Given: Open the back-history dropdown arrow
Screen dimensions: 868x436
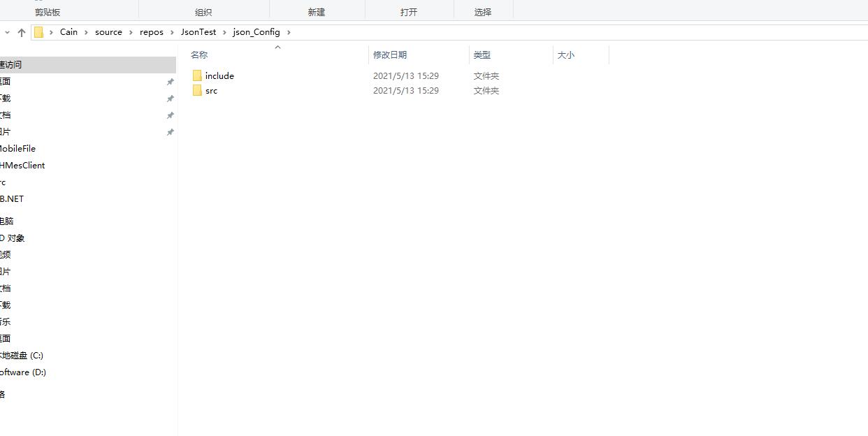Looking at the screenshot, I should (7, 31).
